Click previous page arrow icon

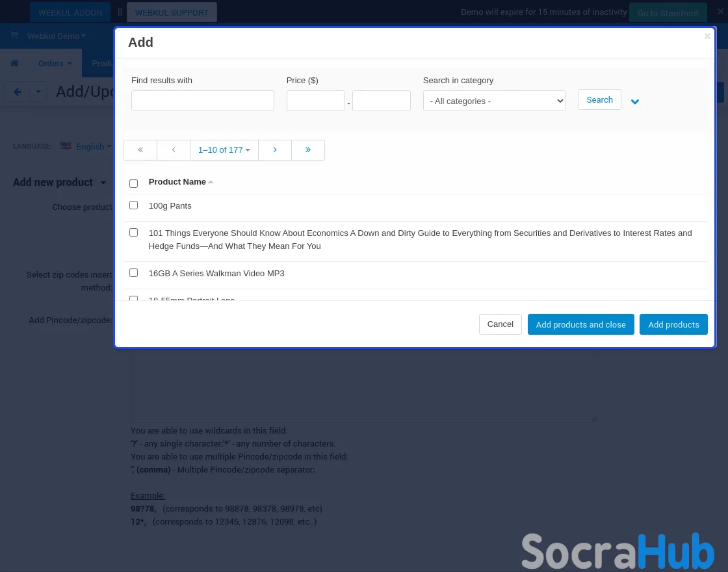(x=174, y=150)
